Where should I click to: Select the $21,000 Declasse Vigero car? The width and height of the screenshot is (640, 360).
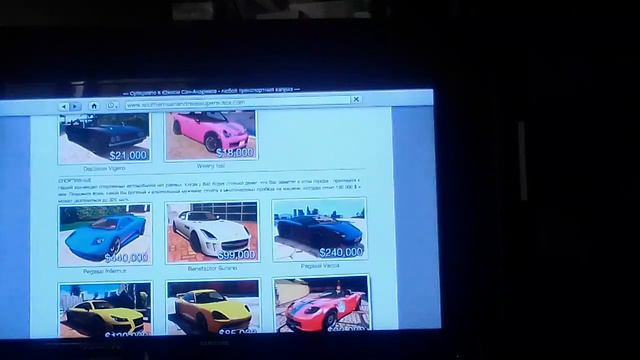coord(104,138)
